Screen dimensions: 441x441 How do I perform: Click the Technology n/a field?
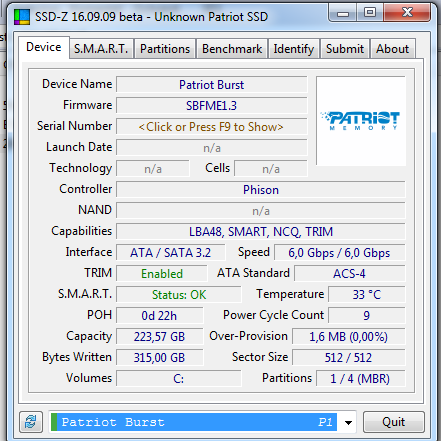[153, 169]
